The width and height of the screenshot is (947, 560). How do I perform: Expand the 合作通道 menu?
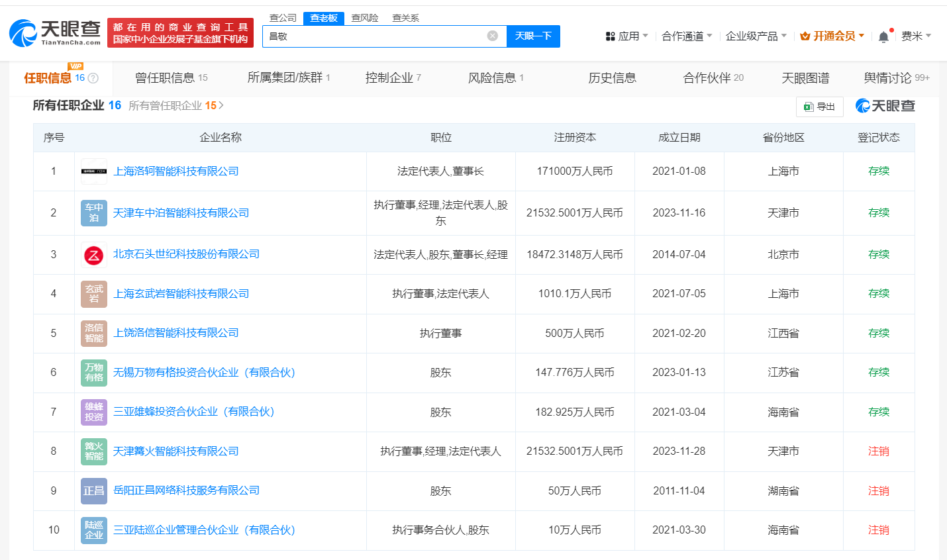click(687, 36)
